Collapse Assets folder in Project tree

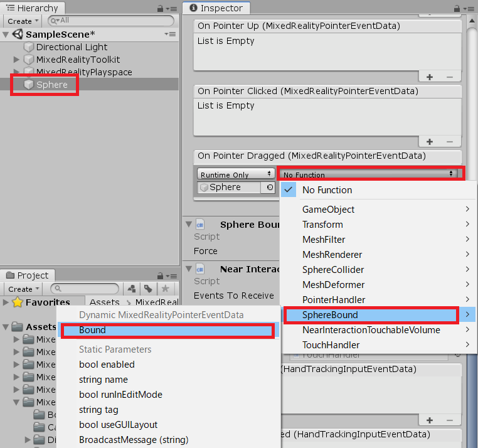pos(5,327)
